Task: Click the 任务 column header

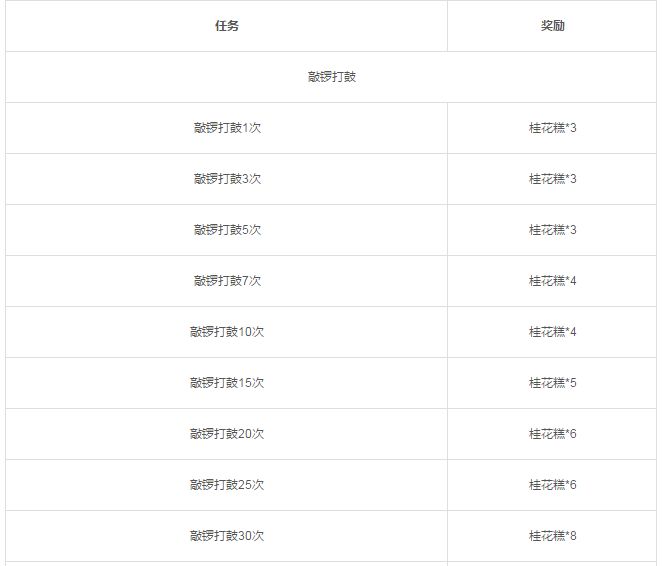Action: click(227, 26)
